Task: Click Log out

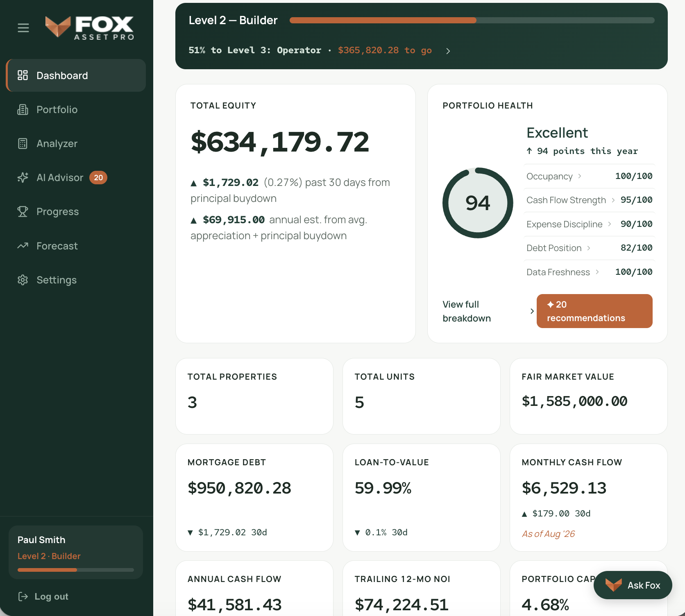Action: click(43, 596)
